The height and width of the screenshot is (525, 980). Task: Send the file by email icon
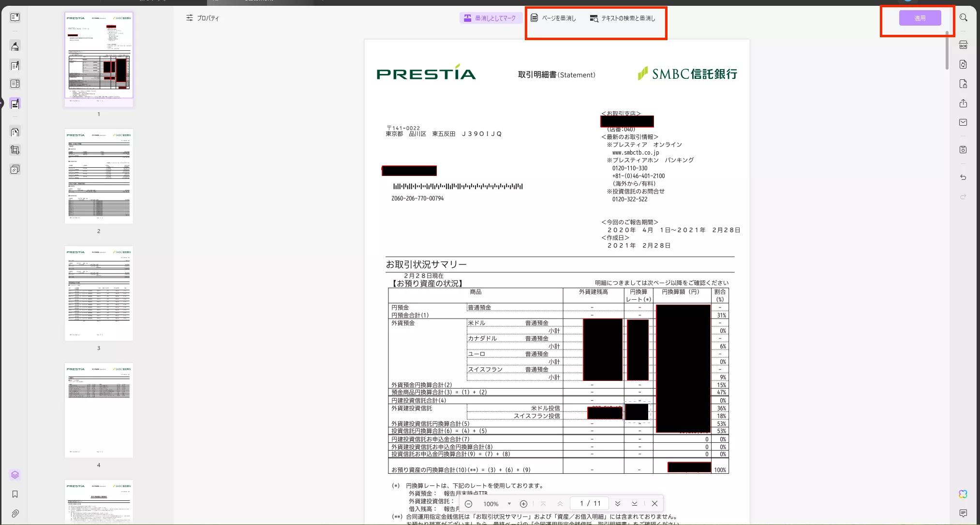click(x=963, y=122)
